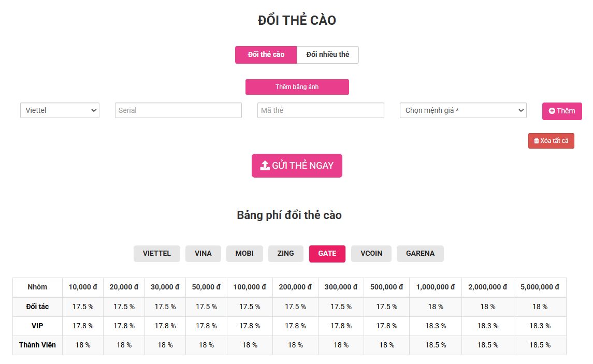The height and width of the screenshot is (364, 593).
Task: Click the plus icon on Thêm button
Action: coord(552,111)
